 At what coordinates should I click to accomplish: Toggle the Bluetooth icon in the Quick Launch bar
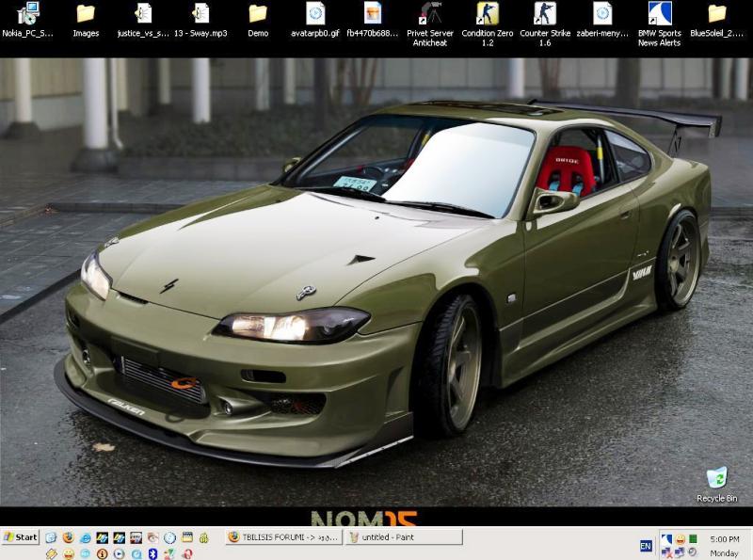click(x=152, y=553)
